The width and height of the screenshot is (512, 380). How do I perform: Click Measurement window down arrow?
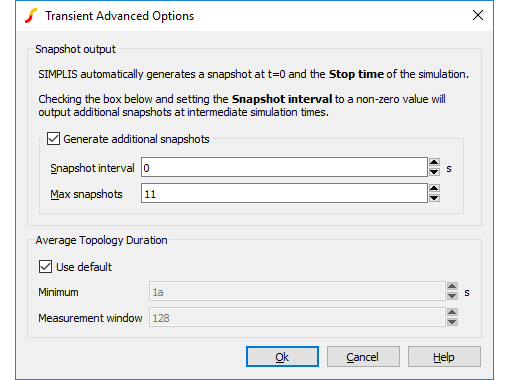452,322
